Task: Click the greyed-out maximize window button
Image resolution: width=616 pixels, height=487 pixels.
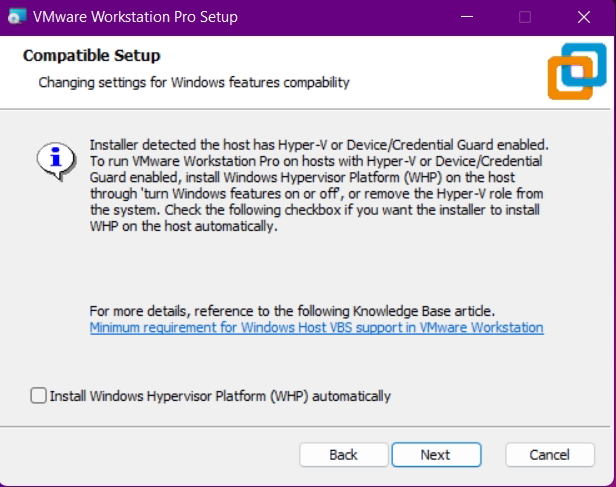Action: pos(525,17)
